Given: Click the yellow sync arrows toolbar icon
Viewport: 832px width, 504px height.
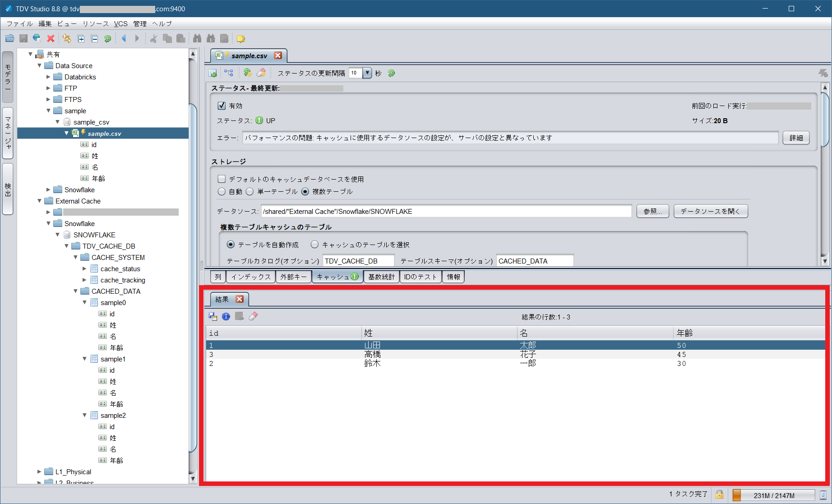Looking at the screenshot, I should (x=67, y=39).
